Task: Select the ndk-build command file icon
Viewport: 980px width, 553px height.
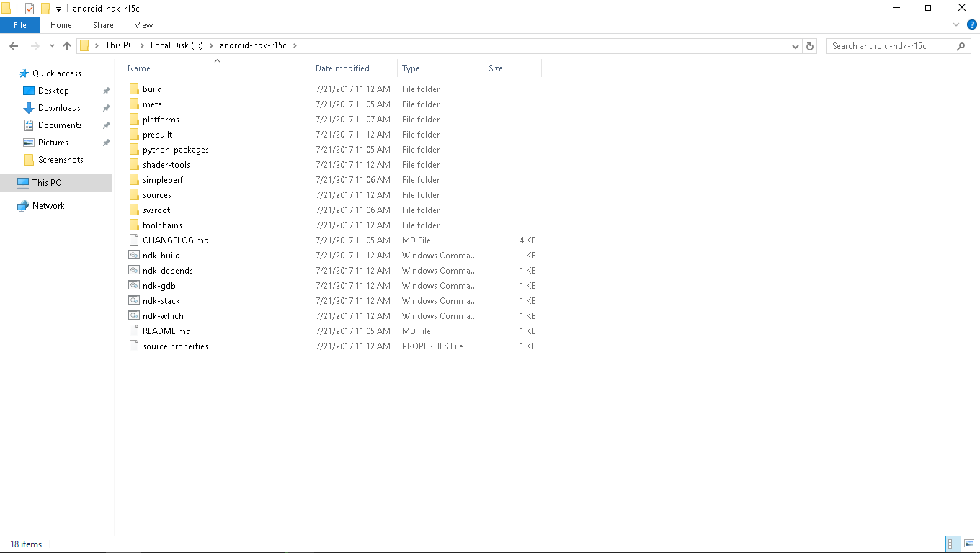Action: 133,256
